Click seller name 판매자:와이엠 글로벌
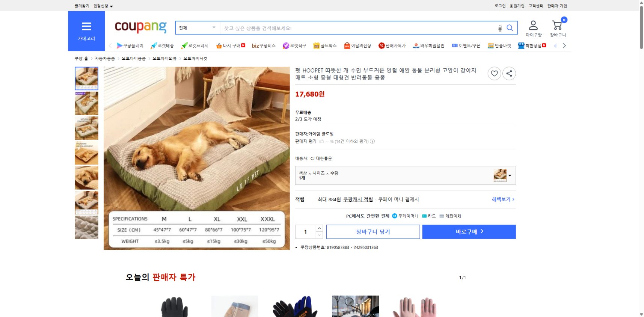 [314, 134]
